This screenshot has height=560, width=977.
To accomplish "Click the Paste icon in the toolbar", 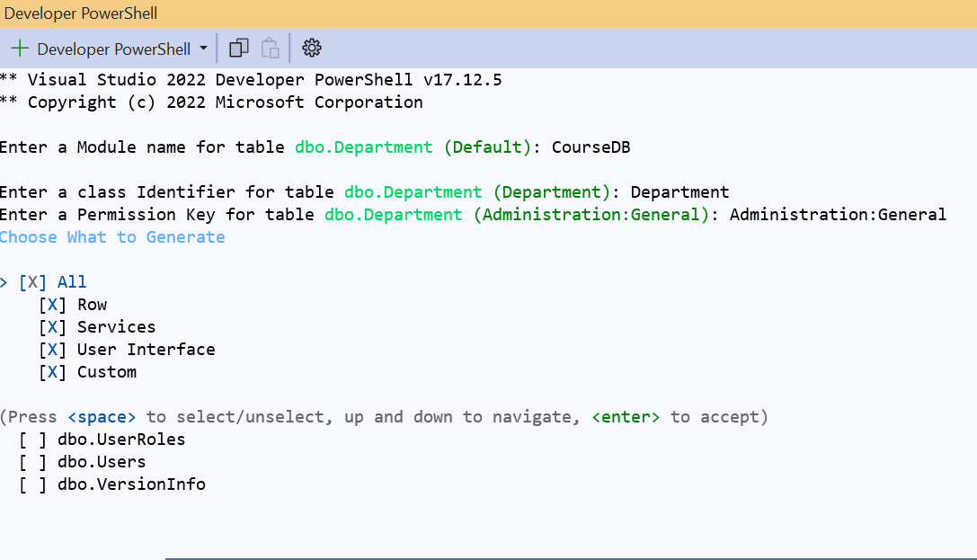I will (x=270, y=48).
